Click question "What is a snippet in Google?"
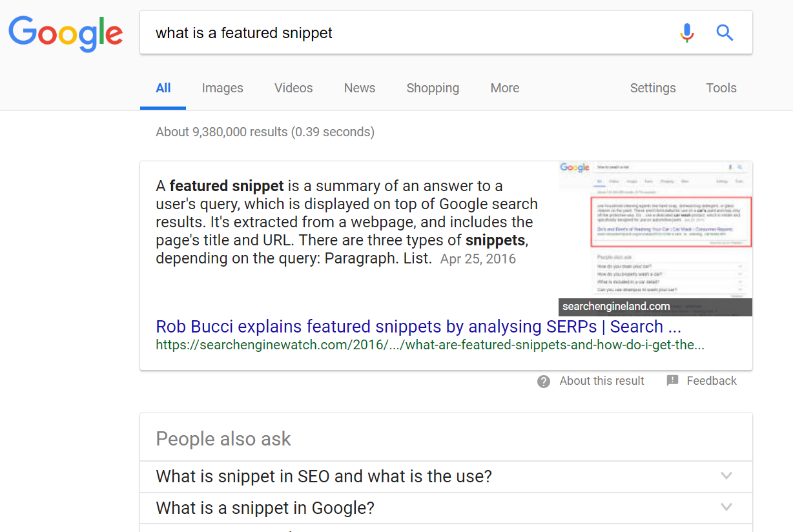This screenshot has height=532, width=793. 265,508
